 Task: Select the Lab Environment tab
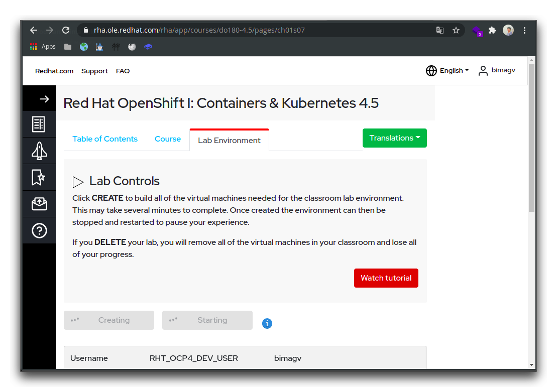tap(229, 140)
